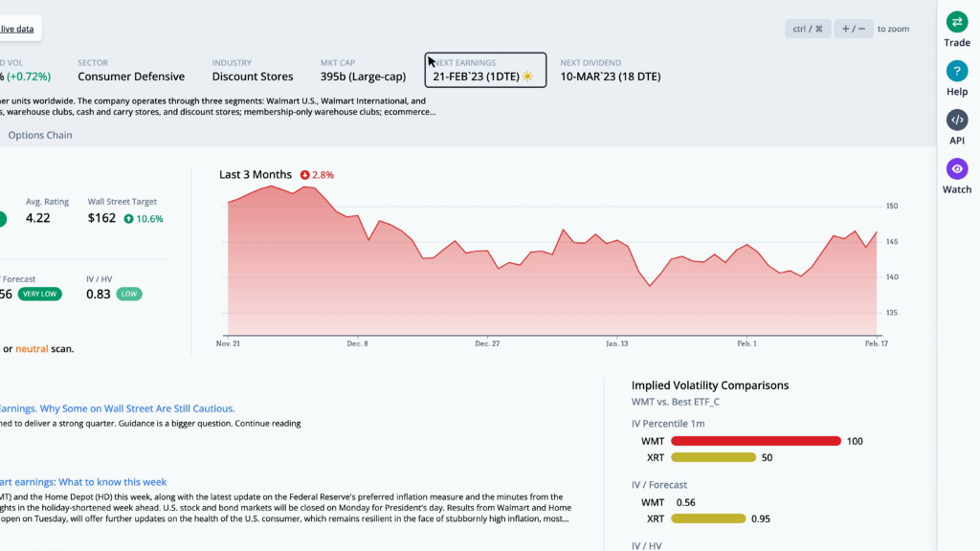This screenshot has width=980, height=551.
Task: Switch to the Options Chain tab
Action: point(40,135)
